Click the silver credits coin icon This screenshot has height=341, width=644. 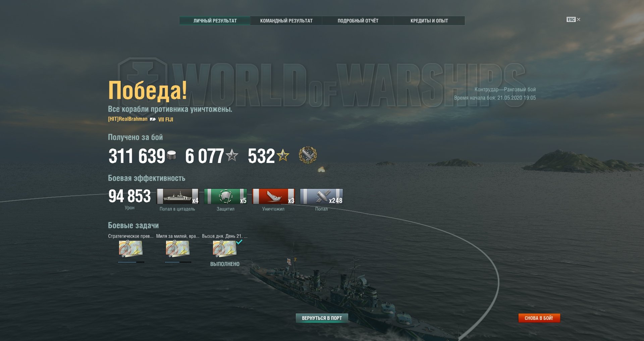171,155
